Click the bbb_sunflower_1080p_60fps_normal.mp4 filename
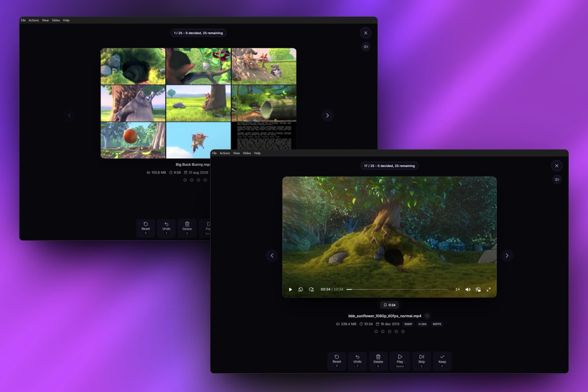The height and width of the screenshot is (392, 588). coord(385,316)
